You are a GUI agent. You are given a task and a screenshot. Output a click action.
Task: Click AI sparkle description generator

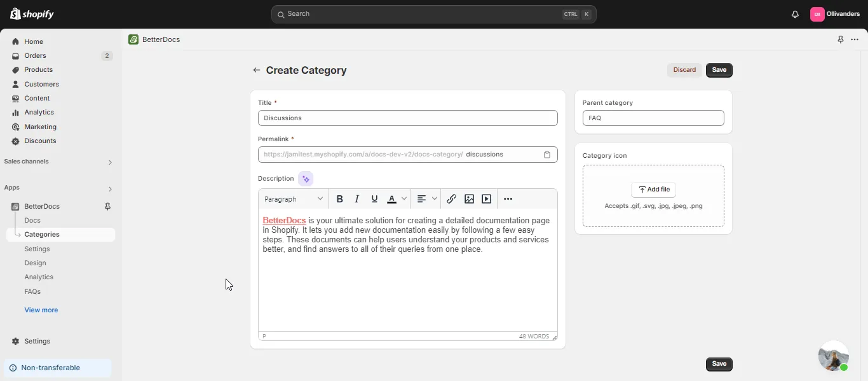[306, 179]
